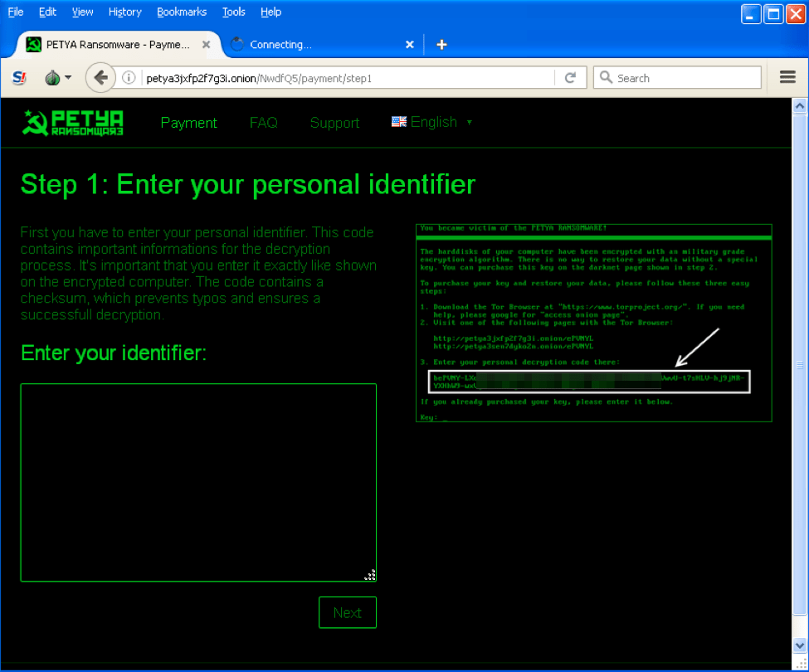Click the 'Enter your identifier:' label
This screenshot has width=809, height=672.
coord(114,353)
